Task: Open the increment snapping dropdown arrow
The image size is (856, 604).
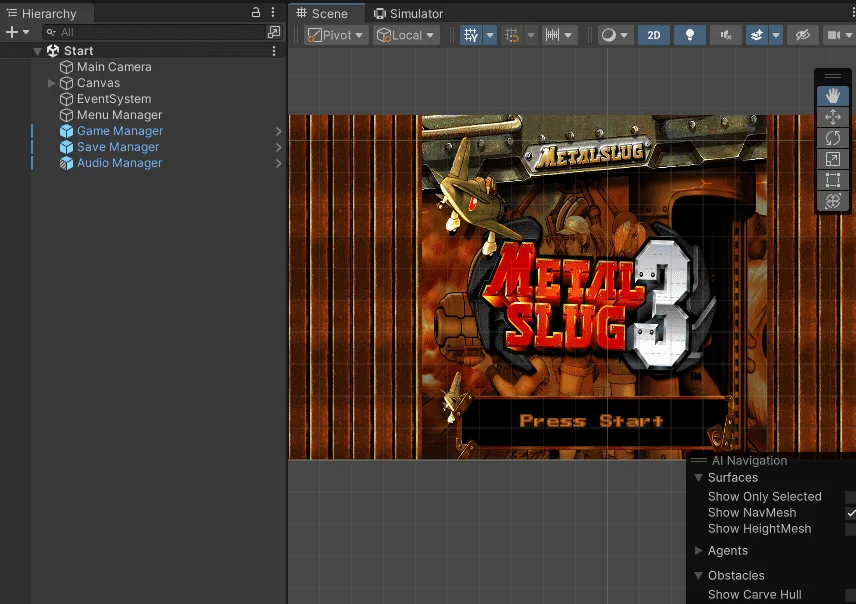Action: pos(569,35)
